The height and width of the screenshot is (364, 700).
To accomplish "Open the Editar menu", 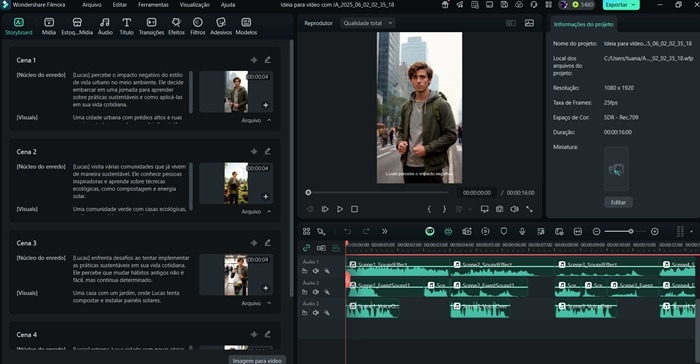I will coord(120,5).
